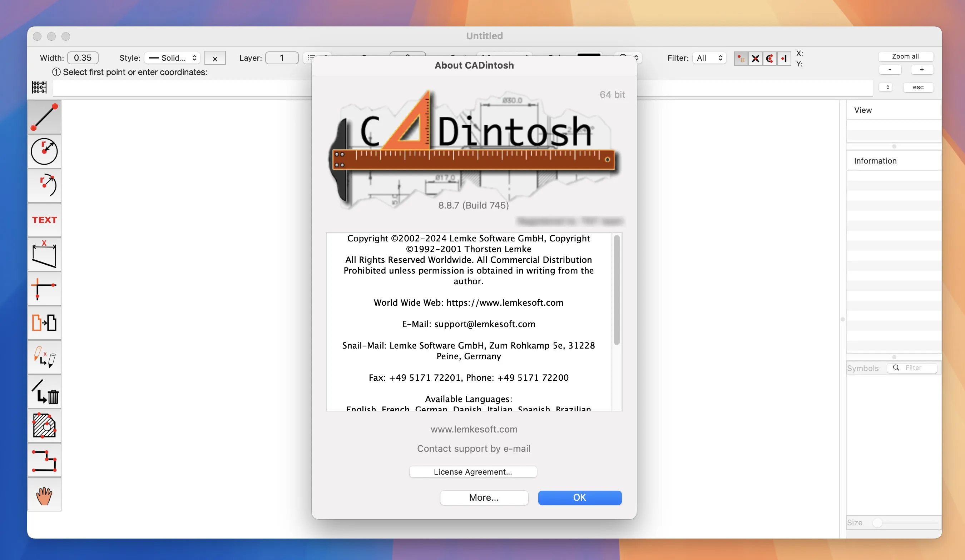
Task: Click the 8.8.7 (Build 745) version text
Action: pyautogui.click(x=473, y=205)
